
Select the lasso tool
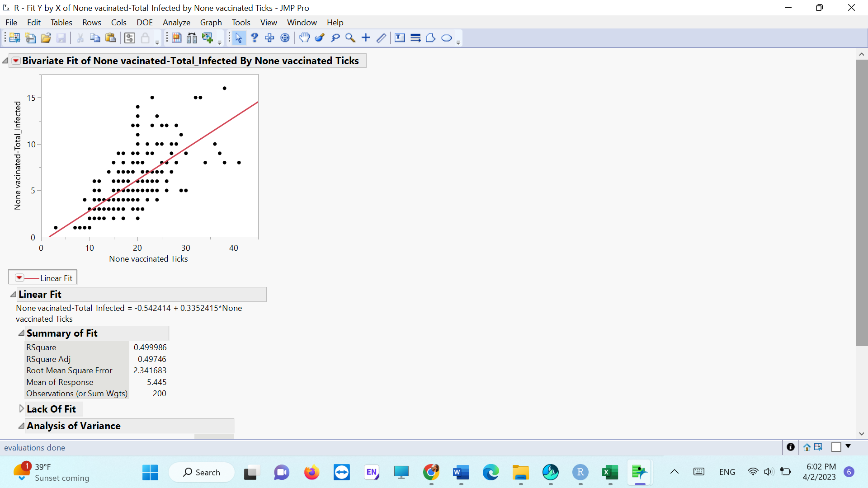point(335,38)
